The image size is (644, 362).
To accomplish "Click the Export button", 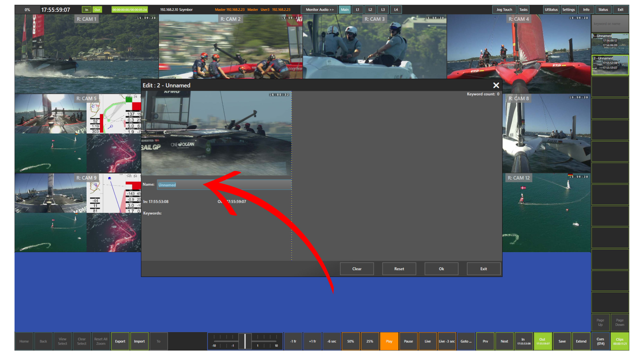I will 120,341.
